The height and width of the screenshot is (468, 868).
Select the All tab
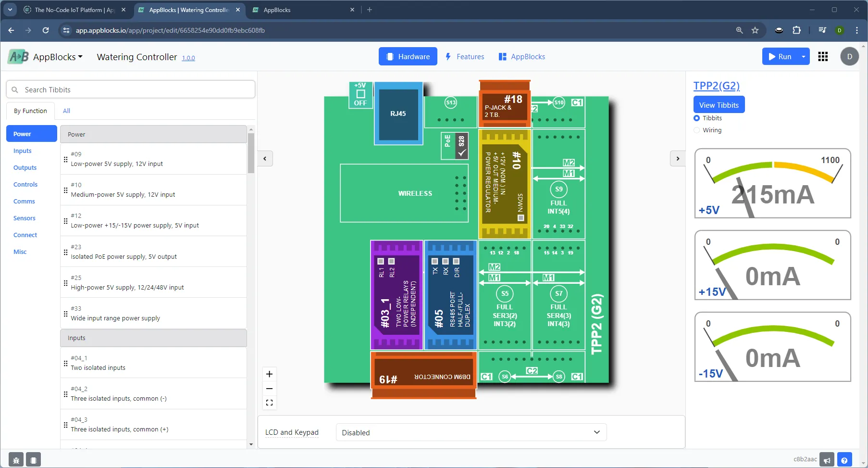pos(66,111)
